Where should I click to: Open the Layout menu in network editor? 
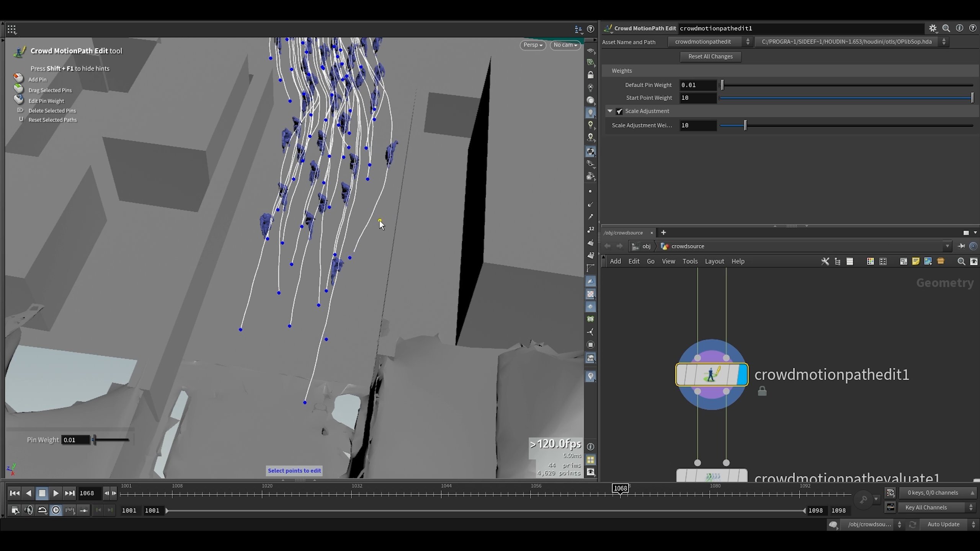[714, 261]
